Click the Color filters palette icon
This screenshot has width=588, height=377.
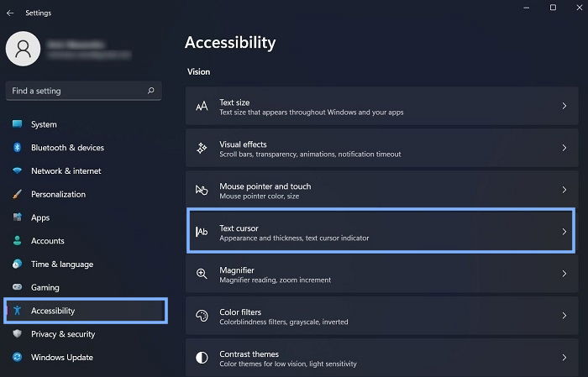pyautogui.click(x=202, y=316)
